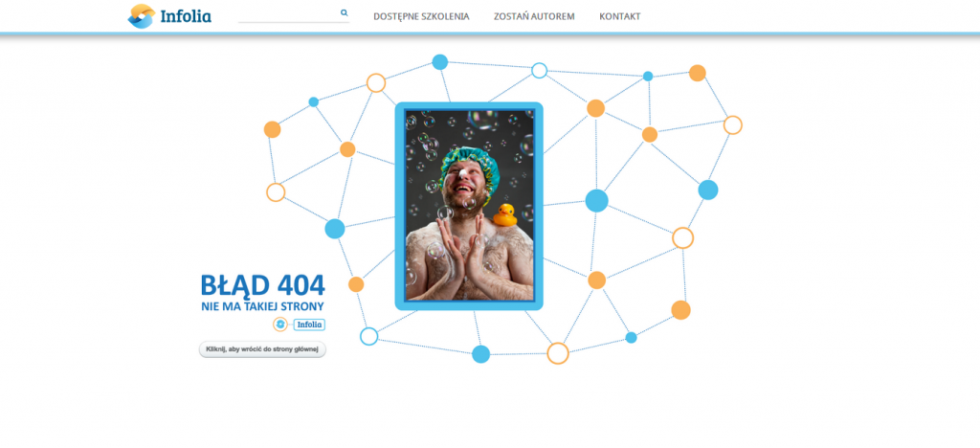The height and width of the screenshot is (448, 980).
Task: Open the ZOSTAŃ AUTOREM menu item
Action: pos(534,16)
